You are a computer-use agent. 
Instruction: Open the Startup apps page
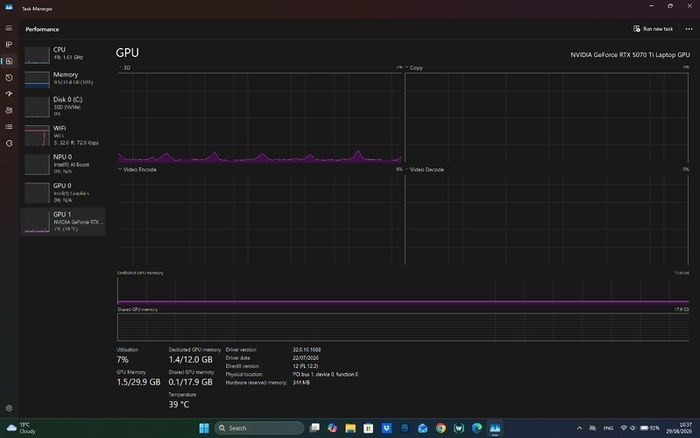pyautogui.click(x=9, y=94)
